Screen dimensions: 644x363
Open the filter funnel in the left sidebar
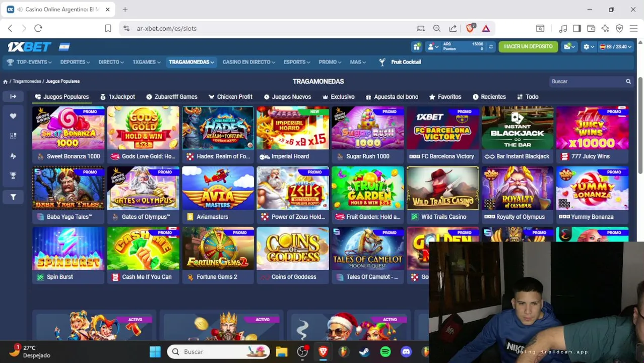[13, 197]
